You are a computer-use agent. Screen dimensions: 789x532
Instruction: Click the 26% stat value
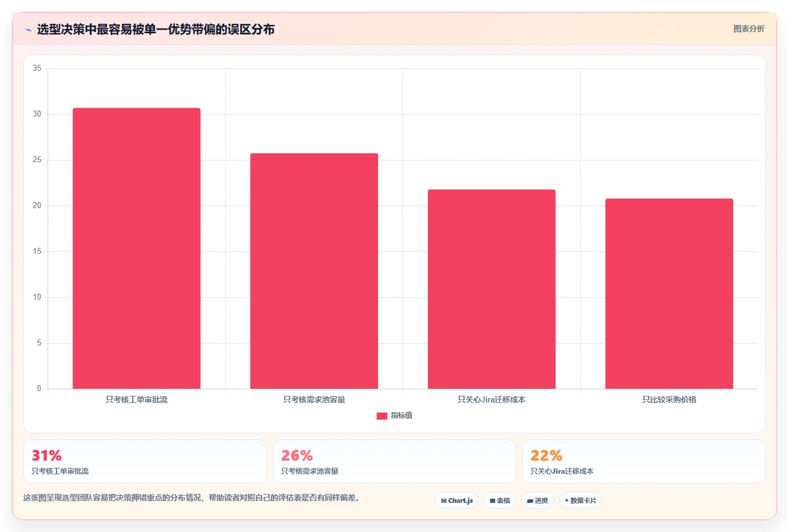[x=297, y=456]
